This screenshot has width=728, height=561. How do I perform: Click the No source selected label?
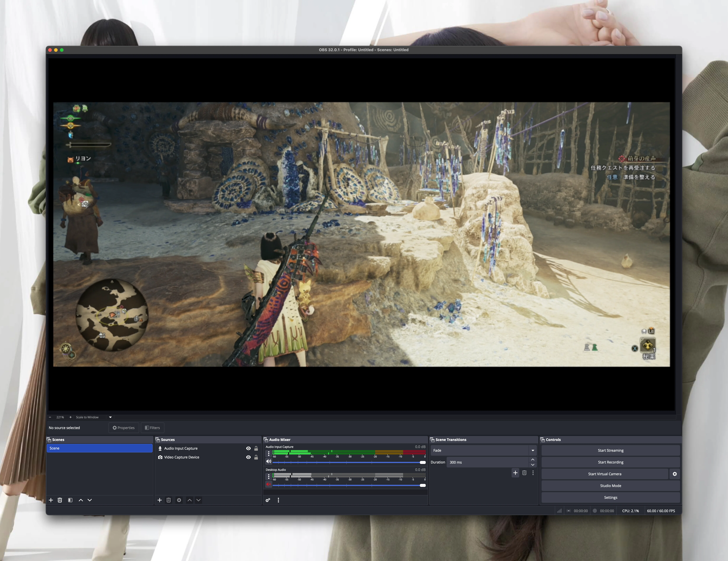coord(64,428)
